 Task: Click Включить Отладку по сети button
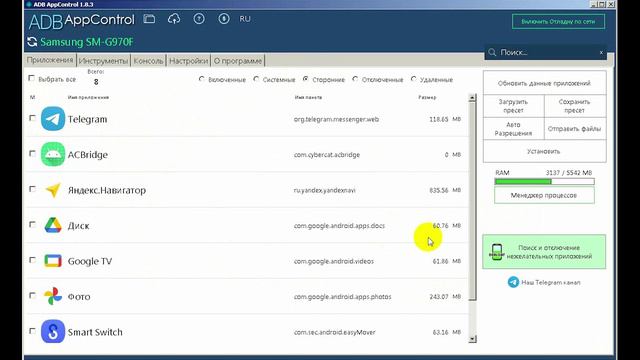pyautogui.click(x=558, y=22)
